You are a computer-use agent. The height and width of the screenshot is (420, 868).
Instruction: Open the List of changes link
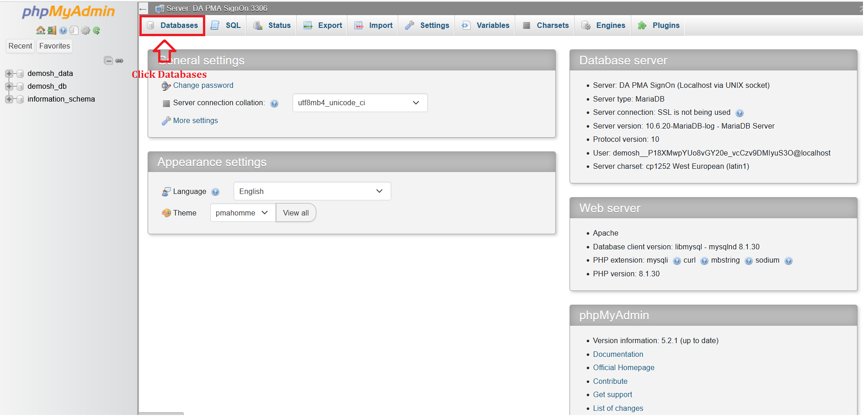(x=618, y=409)
